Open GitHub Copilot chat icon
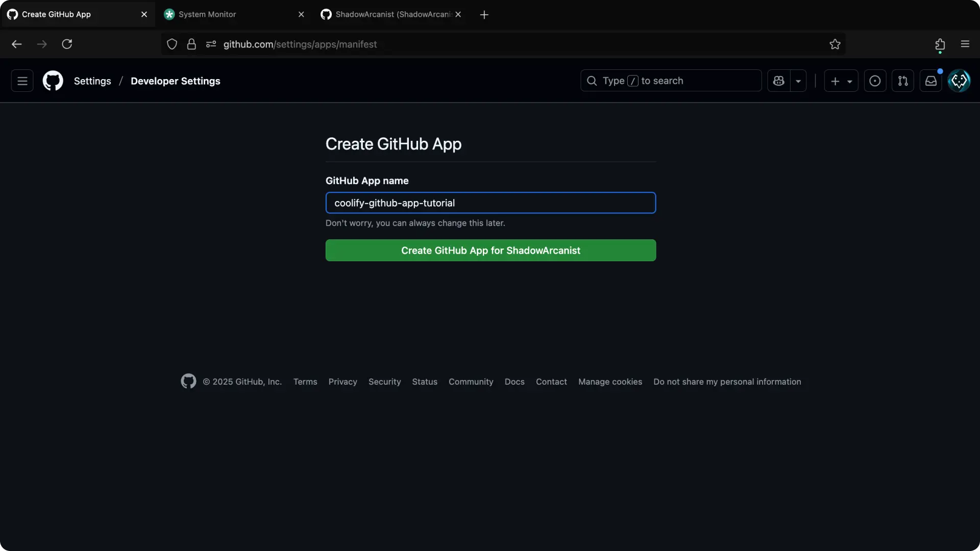The width and height of the screenshot is (980, 551). [778, 81]
